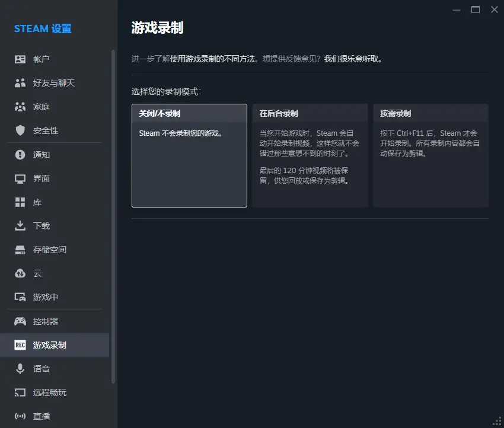Click the 控制器 gamepad icon
This screenshot has height=428, width=504.
click(20, 321)
